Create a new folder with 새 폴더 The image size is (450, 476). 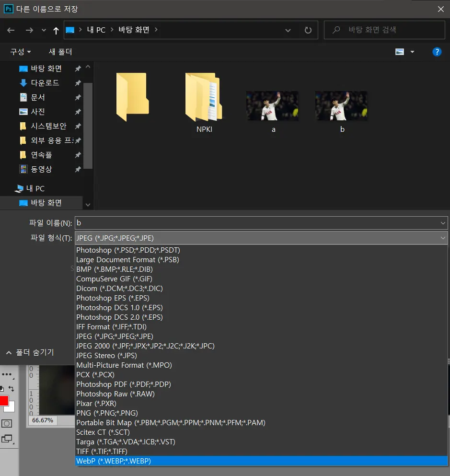tap(60, 52)
